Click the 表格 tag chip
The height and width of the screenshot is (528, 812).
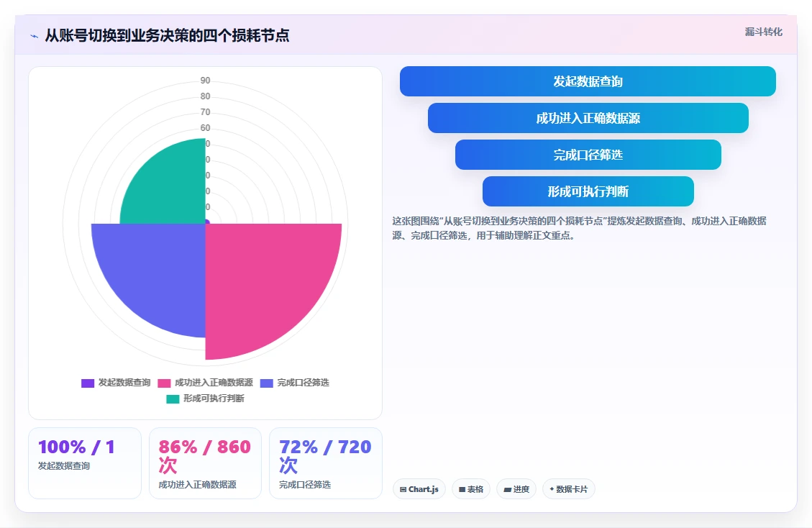pos(471,489)
